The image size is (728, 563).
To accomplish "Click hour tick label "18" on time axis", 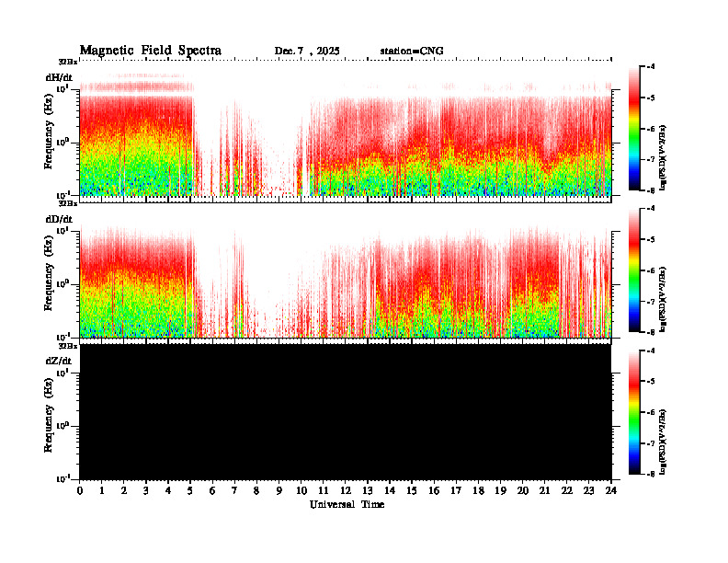I will 478,490.
